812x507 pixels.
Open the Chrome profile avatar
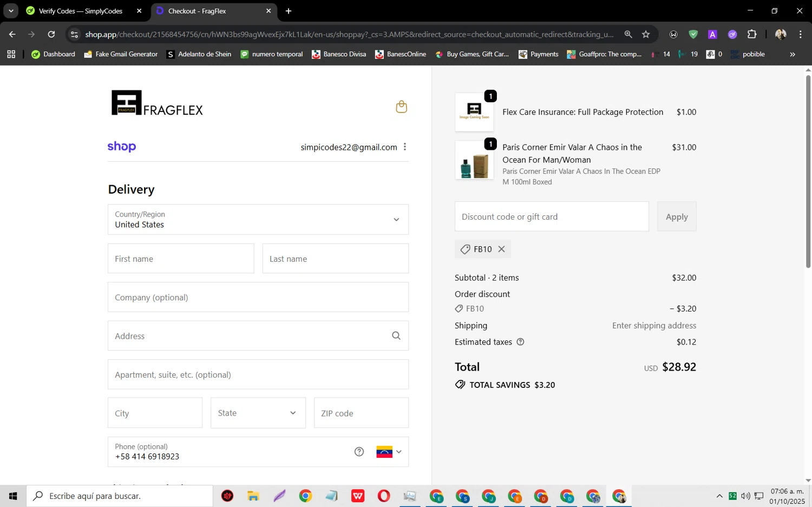tap(781, 34)
